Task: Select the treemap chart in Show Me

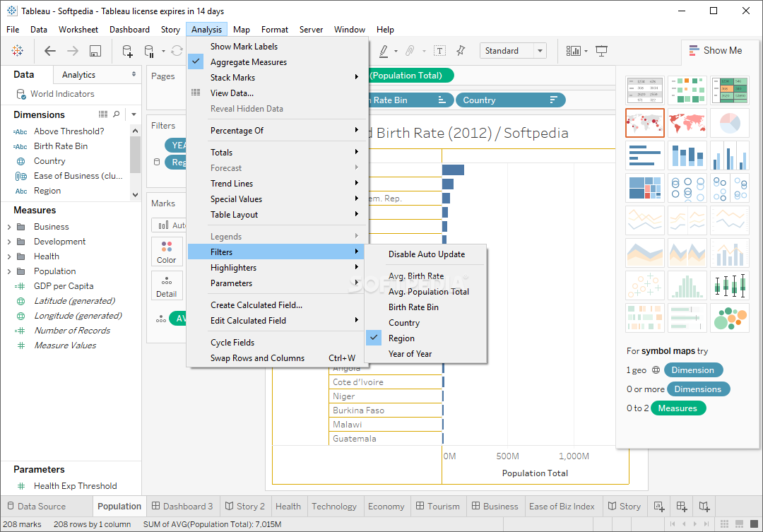Action: [645, 188]
